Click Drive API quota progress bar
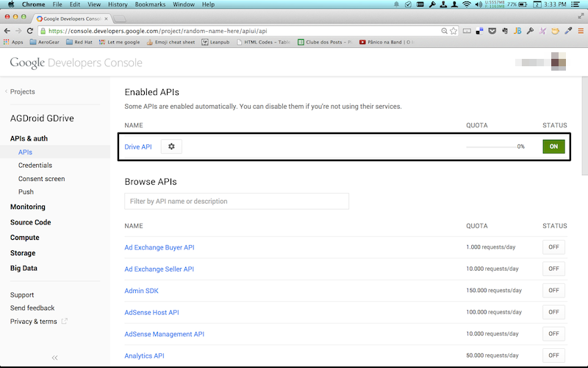588x368 pixels. 491,146
